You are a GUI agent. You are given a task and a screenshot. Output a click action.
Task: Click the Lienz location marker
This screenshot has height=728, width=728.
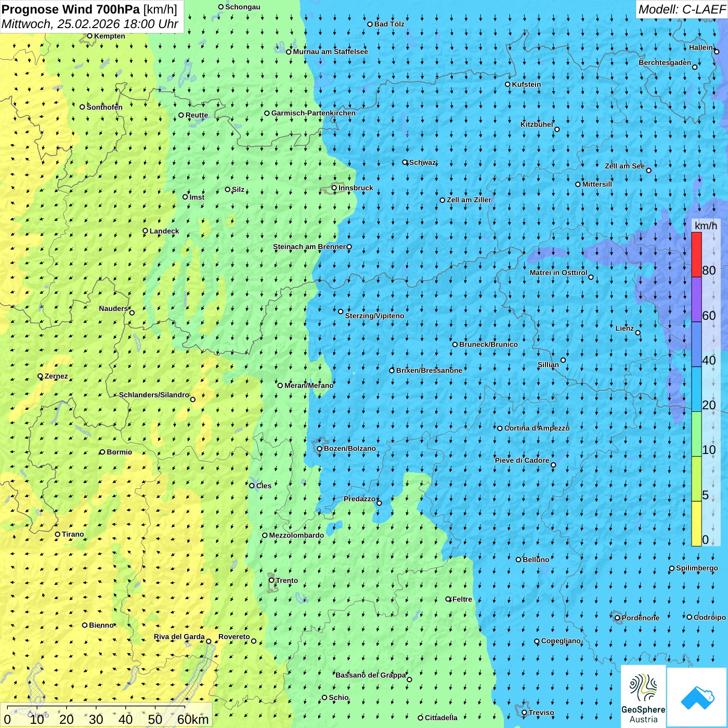tap(638, 333)
